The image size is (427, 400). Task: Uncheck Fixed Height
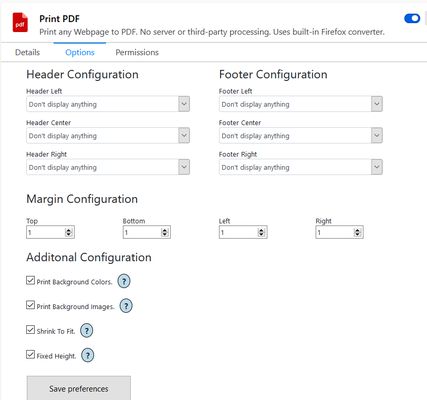click(30, 354)
